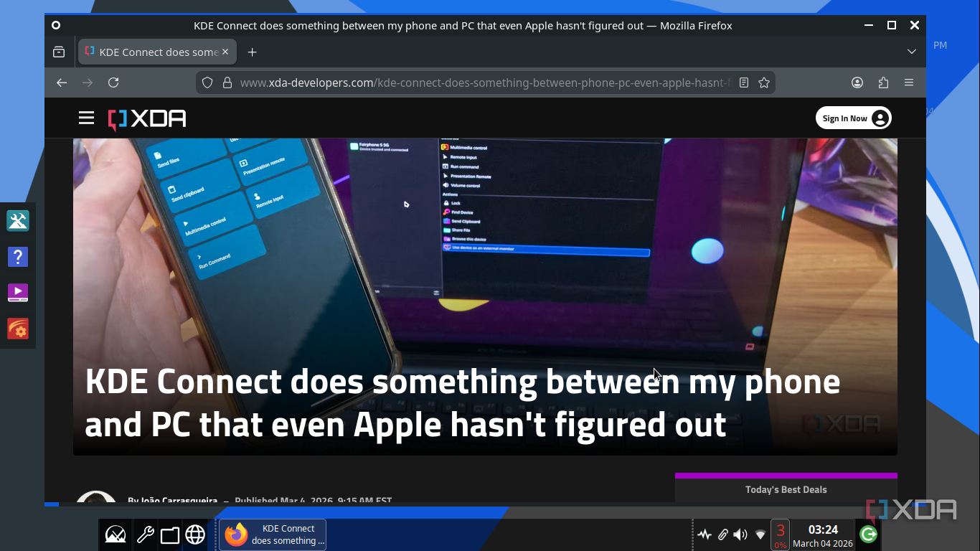Screen dimensions: 980x551
Task: Open the Wi-Fi network tray icon
Action: 760,534
